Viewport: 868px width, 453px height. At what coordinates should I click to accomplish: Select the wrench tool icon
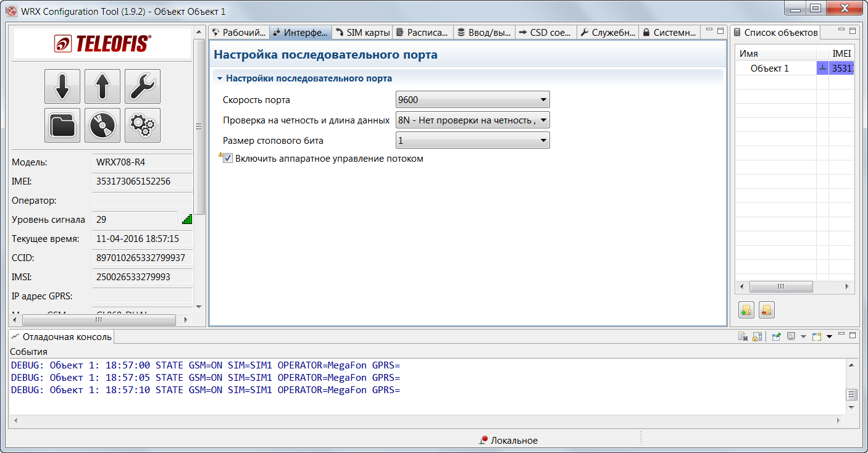143,86
